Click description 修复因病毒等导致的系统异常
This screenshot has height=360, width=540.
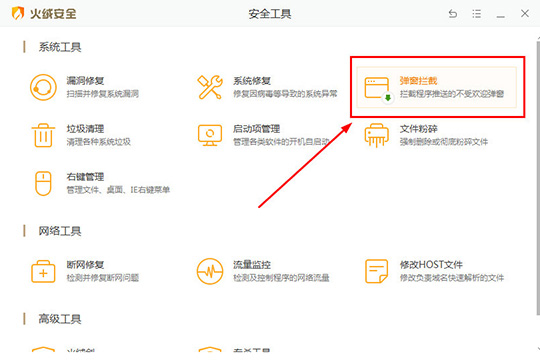tap(285, 94)
